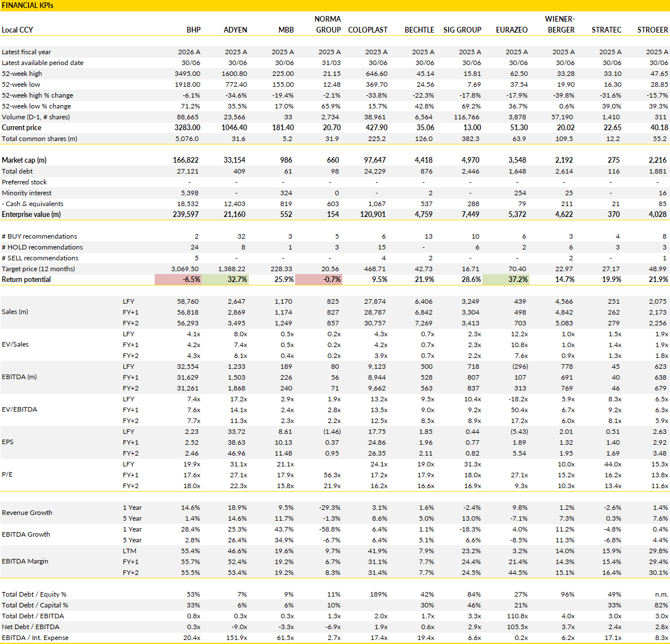
Task: Click ADYEN 52-week low 772.40
Action: (236, 84)
